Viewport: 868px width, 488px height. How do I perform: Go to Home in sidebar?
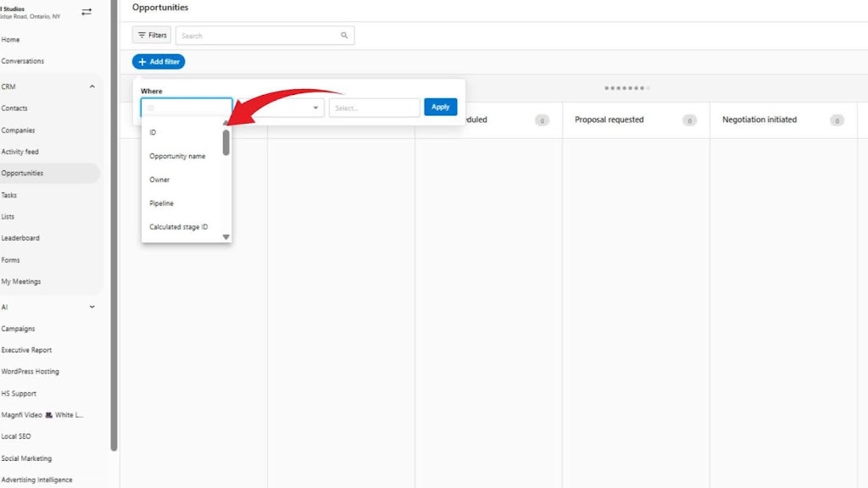click(10, 39)
